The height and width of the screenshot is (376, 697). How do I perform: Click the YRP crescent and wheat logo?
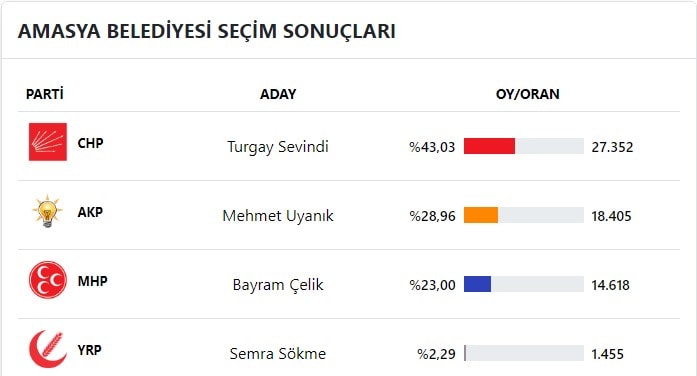pos(48,349)
